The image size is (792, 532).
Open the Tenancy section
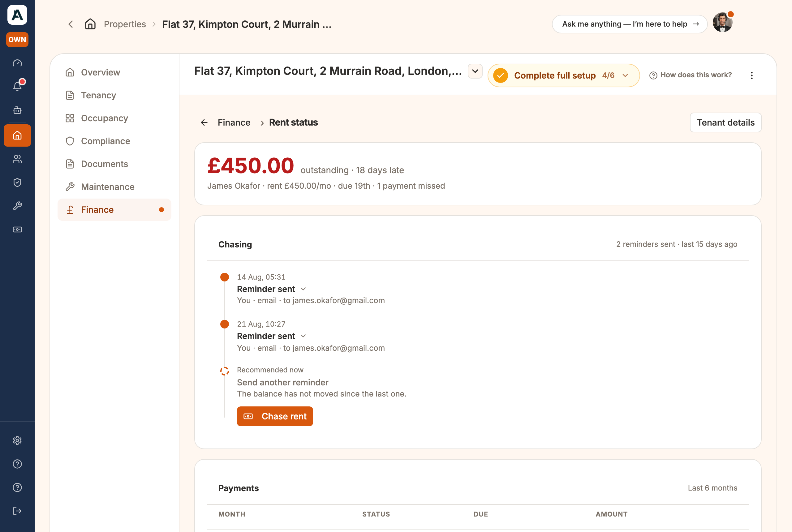point(114,95)
